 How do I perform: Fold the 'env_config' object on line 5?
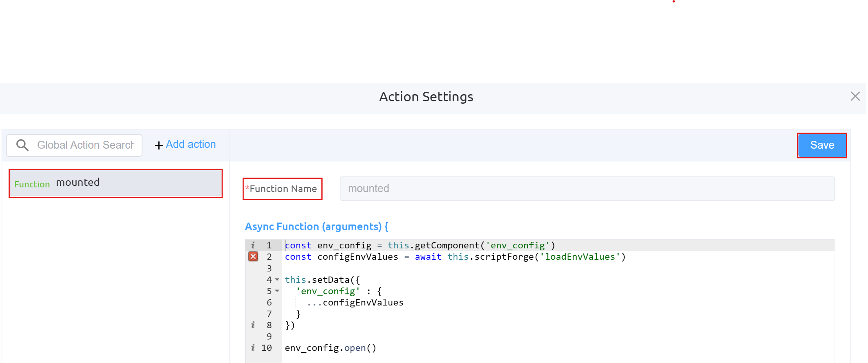(277, 291)
